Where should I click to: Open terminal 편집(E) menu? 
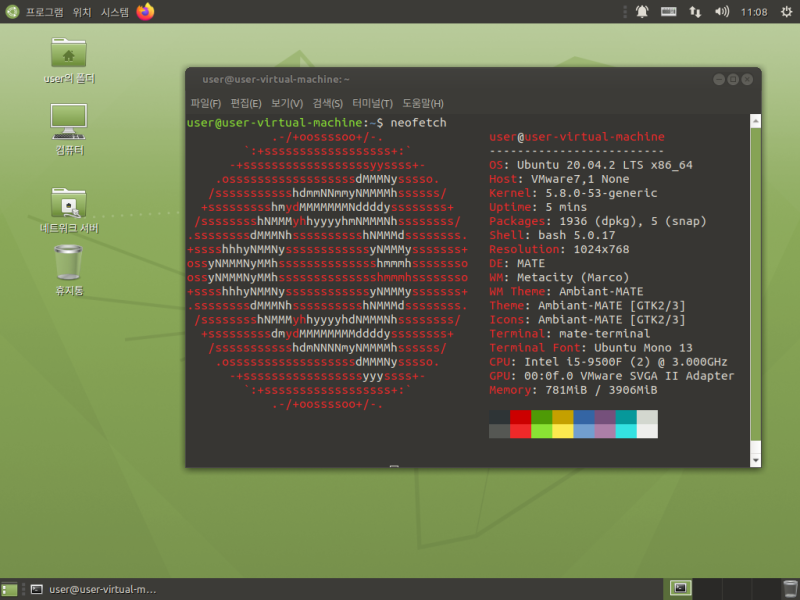click(x=246, y=104)
